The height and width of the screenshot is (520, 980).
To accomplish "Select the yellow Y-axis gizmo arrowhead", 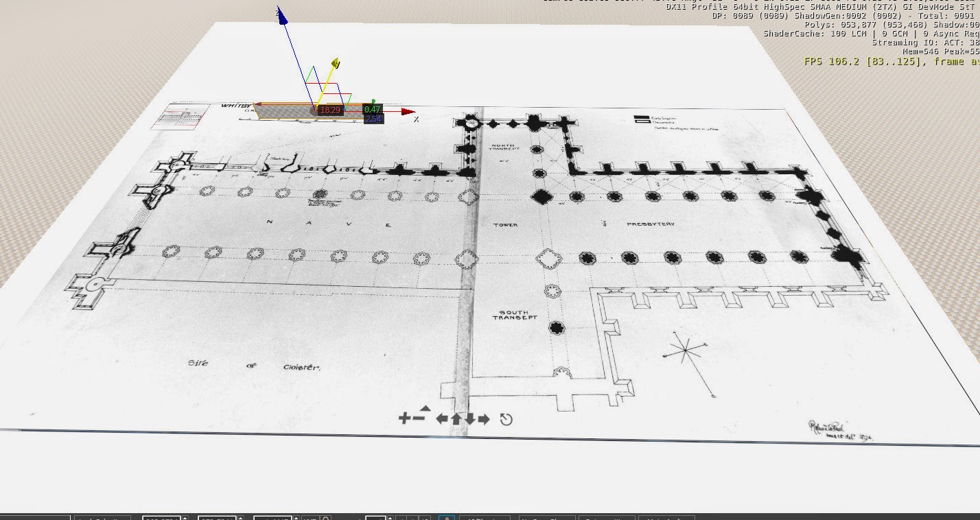I will tap(336, 64).
